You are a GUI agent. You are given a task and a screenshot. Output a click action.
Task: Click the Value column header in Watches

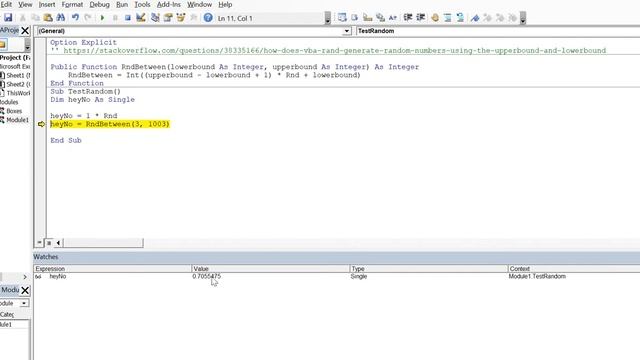(x=271, y=269)
